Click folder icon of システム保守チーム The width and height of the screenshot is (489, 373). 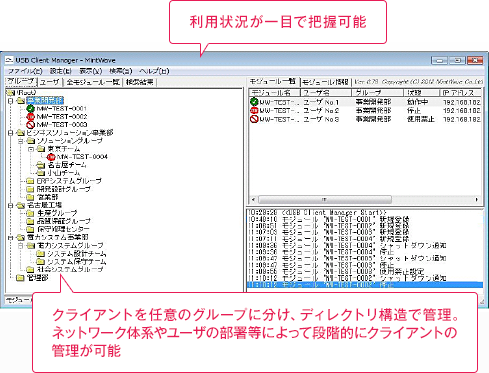point(41,262)
